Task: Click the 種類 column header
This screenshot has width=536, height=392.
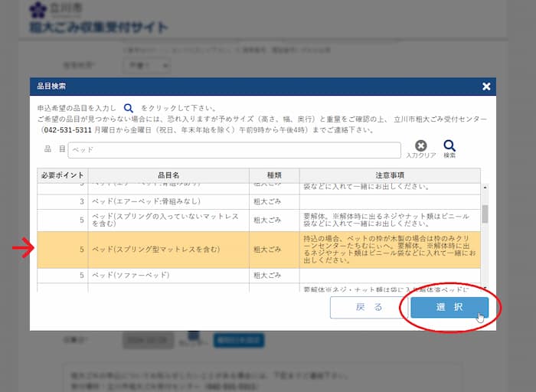Action: point(274,175)
